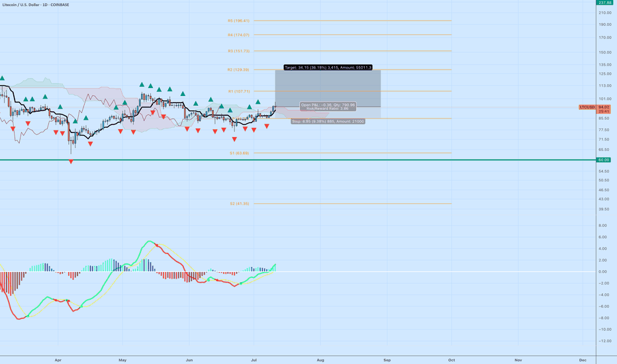This screenshot has height=364, width=617.
Task: Click 77.50 on the price axis
Action: click(x=604, y=130)
